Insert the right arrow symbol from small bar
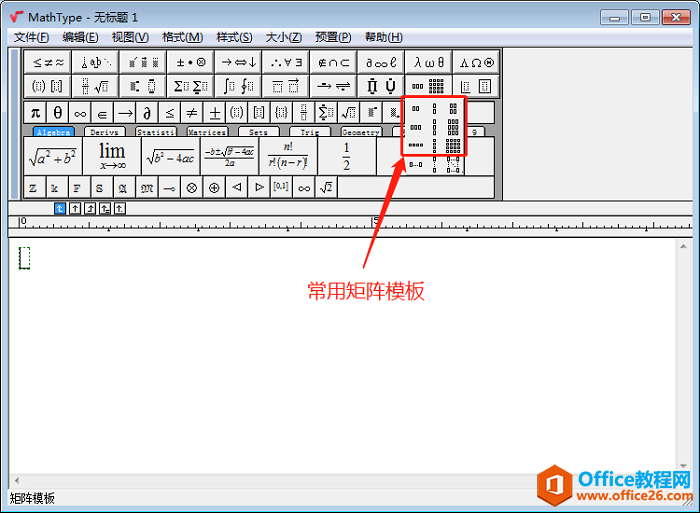 pyautogui.click(x=125, y=113)
